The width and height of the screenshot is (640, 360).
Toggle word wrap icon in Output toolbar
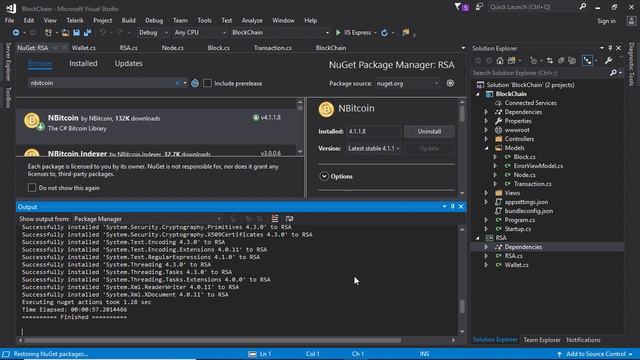click(x=289, y=219)
